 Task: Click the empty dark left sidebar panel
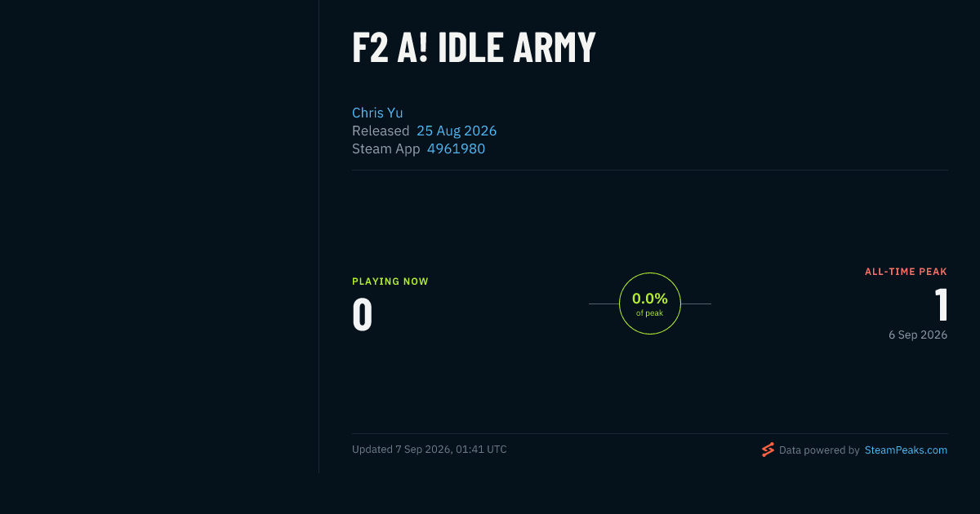159,237
